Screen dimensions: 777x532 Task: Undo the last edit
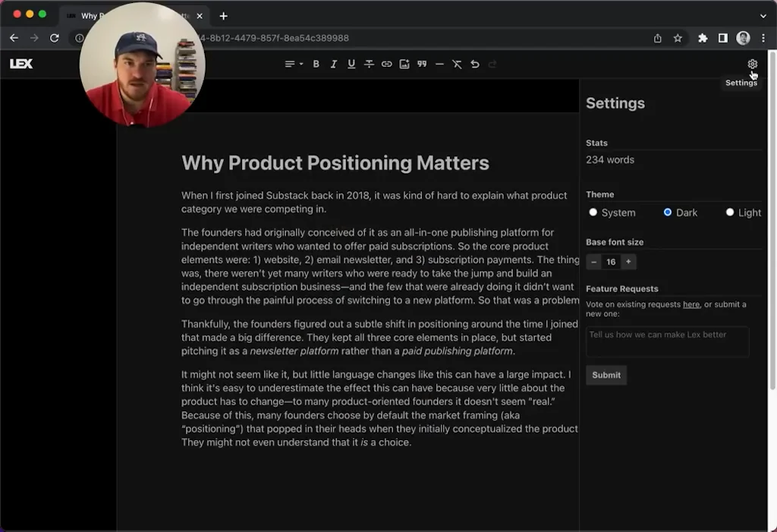475,64
